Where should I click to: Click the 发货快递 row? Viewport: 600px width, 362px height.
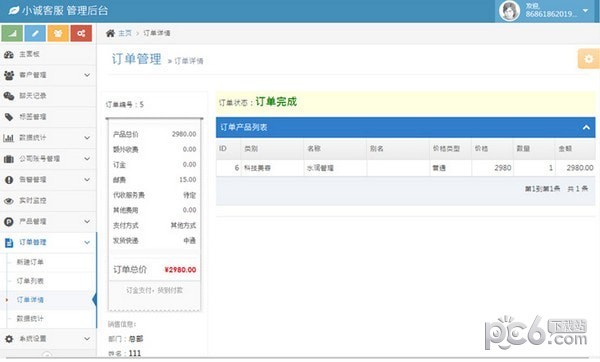[x=155, y=241]
